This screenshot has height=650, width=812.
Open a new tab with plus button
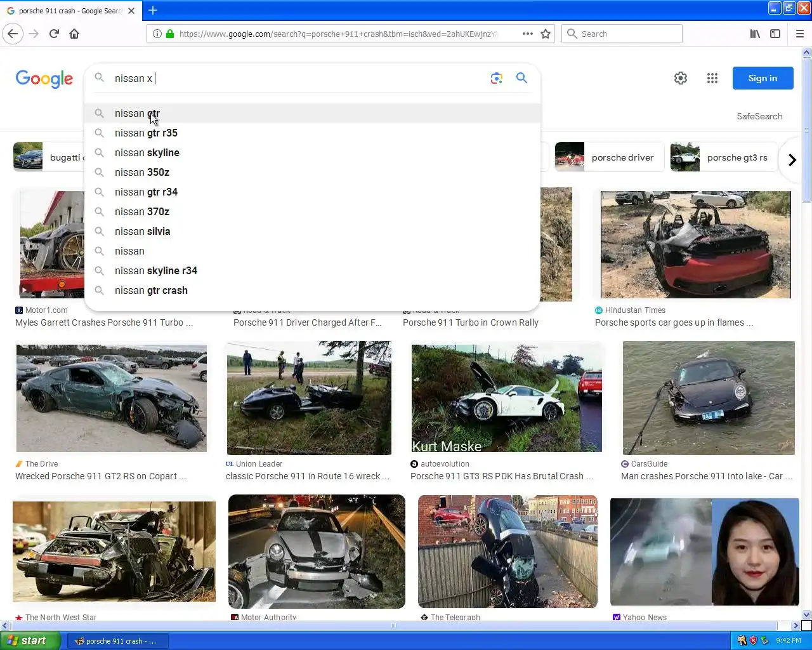(153, 10)
